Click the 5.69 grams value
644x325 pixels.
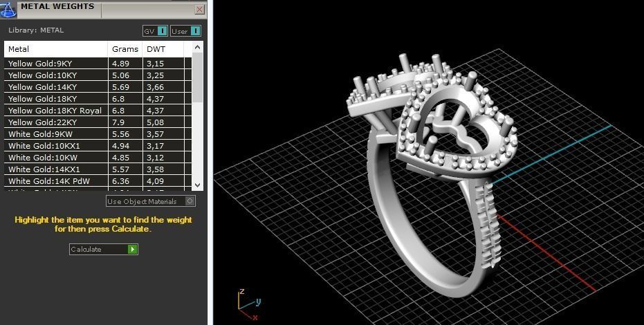121,87
